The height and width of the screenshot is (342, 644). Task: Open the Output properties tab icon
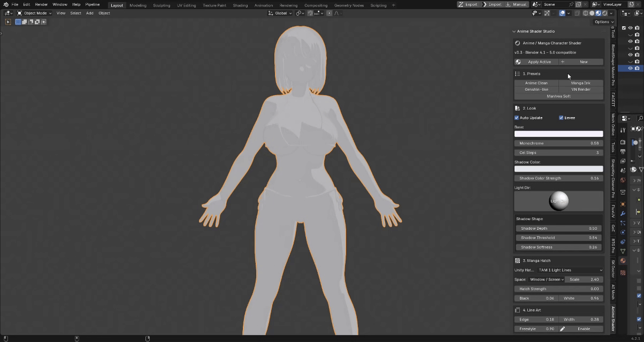(x=623, y=152)
